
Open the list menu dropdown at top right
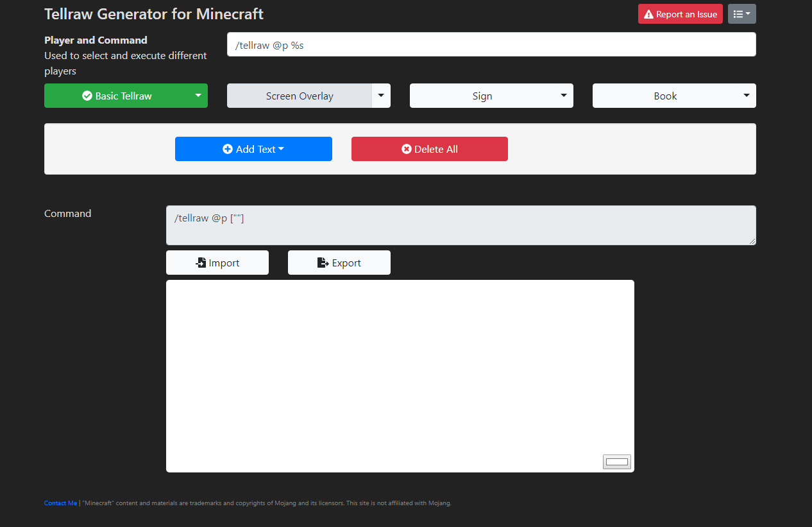(741, 14)
